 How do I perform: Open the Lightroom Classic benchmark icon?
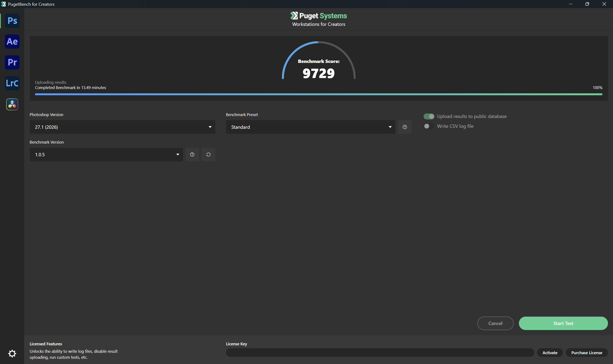click(x=12, y=83)
